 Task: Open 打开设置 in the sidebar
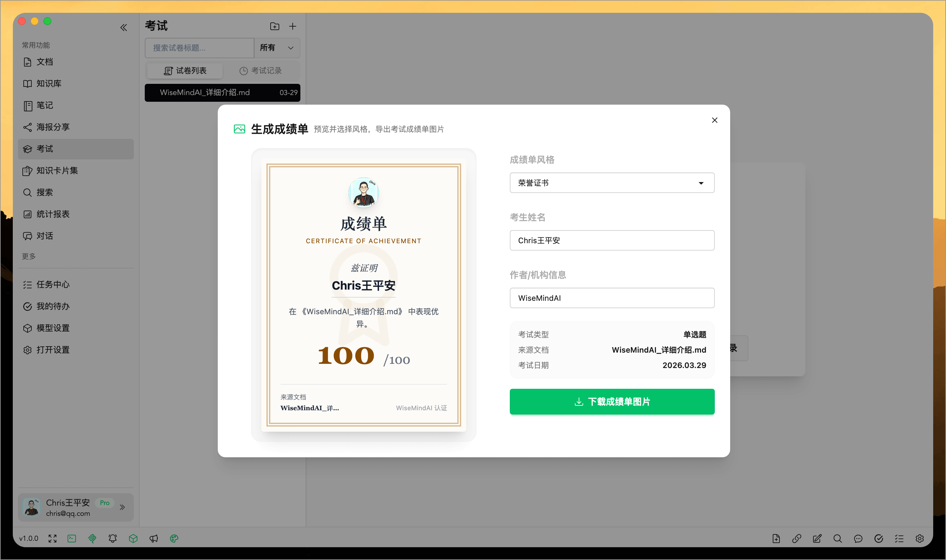click(x=53, y=350)
